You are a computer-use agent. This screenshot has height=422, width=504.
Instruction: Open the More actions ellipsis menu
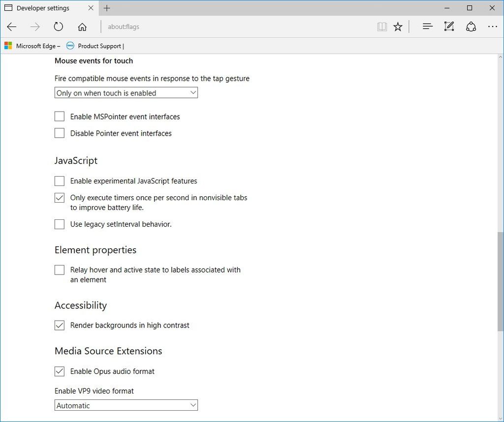click(x=493, y=27)
